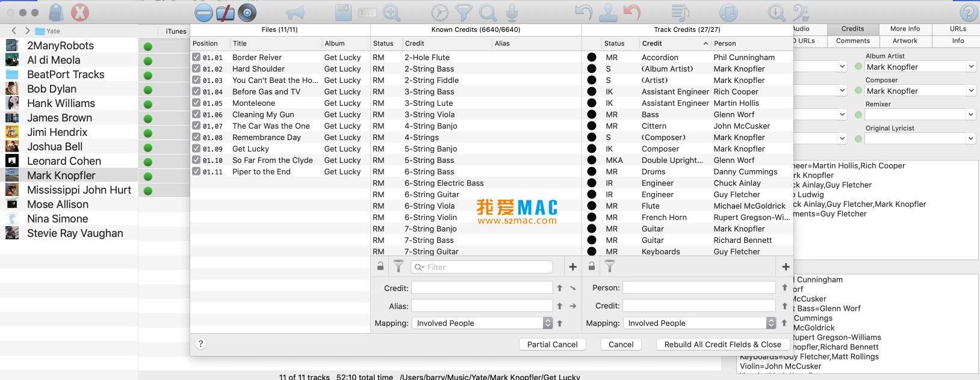This screenshot has height=380, width=980.
Task: Open the Track Credits Mapping popup
Action: pyautogui.click(x=699, y=323)
